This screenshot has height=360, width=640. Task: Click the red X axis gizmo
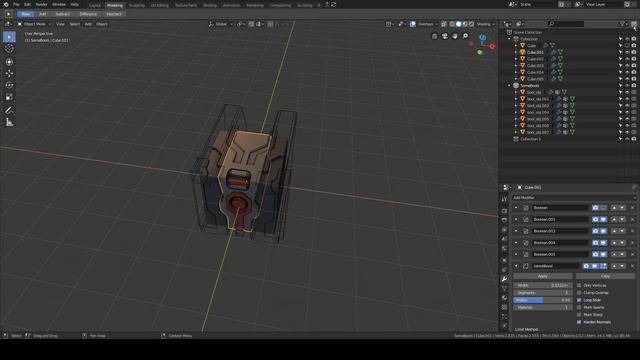492,47
